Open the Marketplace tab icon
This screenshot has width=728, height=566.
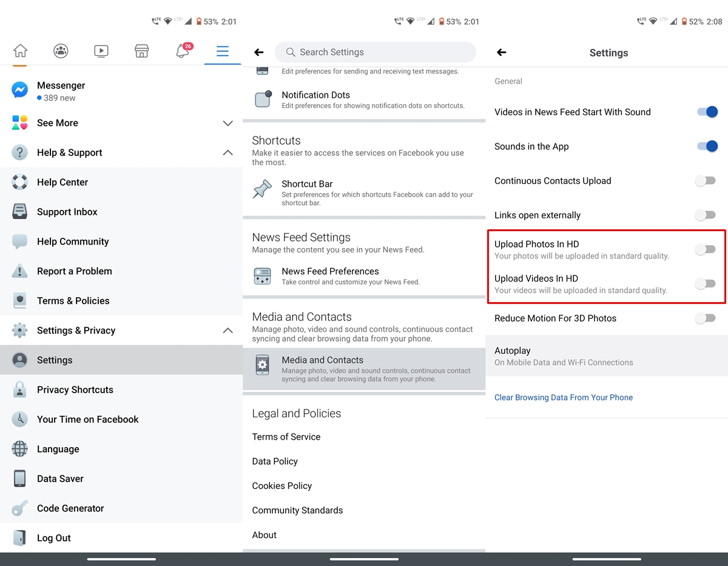pyautogui.click(x=141, y=51)
